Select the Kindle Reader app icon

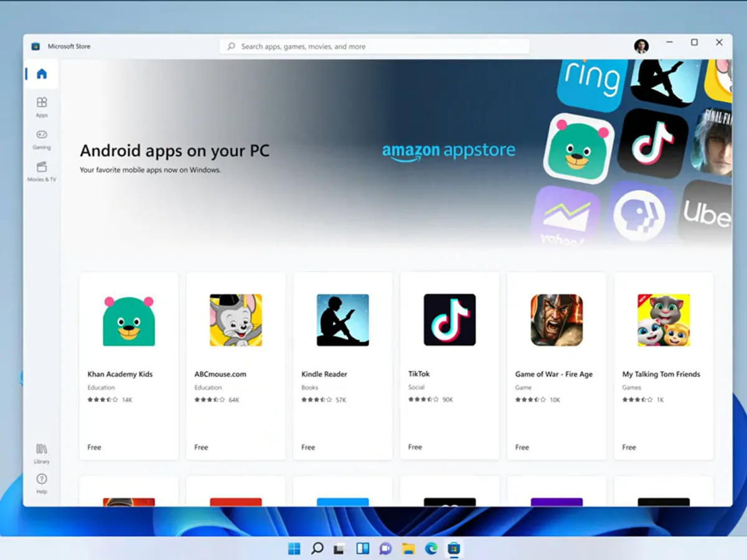click(342, 320)
